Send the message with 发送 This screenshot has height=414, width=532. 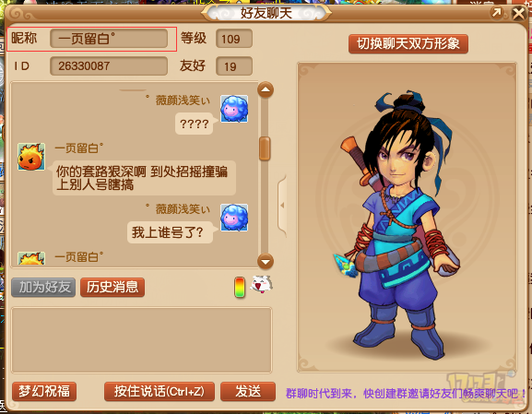pos(248,391)
